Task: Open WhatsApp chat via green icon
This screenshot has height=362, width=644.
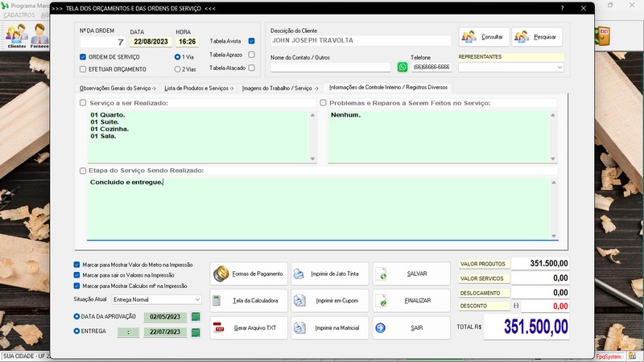Action: (402, 67)
